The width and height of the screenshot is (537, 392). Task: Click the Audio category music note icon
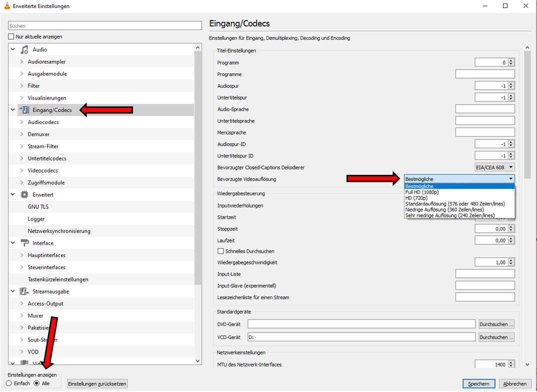(24, 49)
